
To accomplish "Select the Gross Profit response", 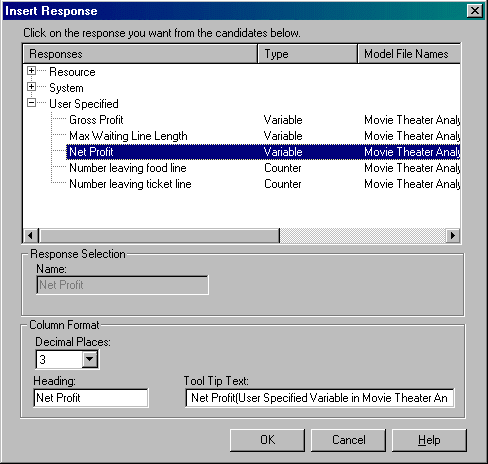I will click(96, 120).
